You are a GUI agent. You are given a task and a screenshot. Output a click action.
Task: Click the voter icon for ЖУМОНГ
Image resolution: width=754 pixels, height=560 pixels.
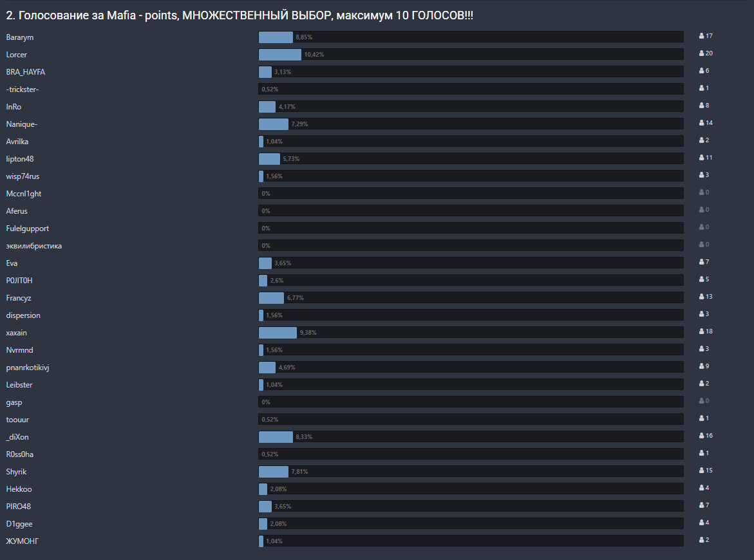(701, 540)
